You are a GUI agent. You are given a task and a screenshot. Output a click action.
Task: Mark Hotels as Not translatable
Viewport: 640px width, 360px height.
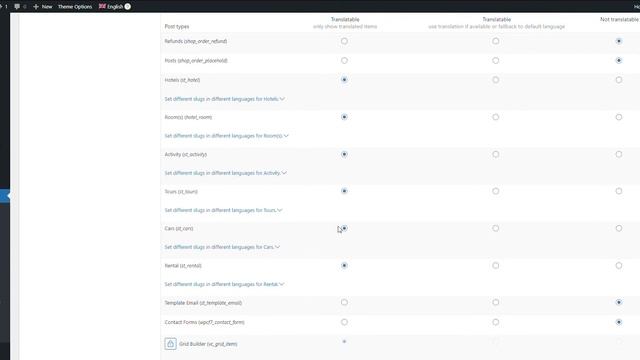pos(619,80)
